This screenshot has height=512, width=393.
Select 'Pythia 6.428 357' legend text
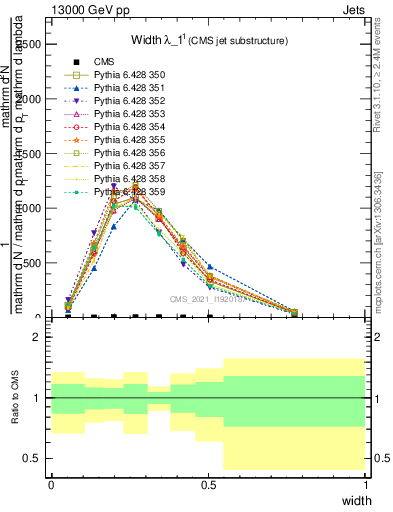point(130,166)
